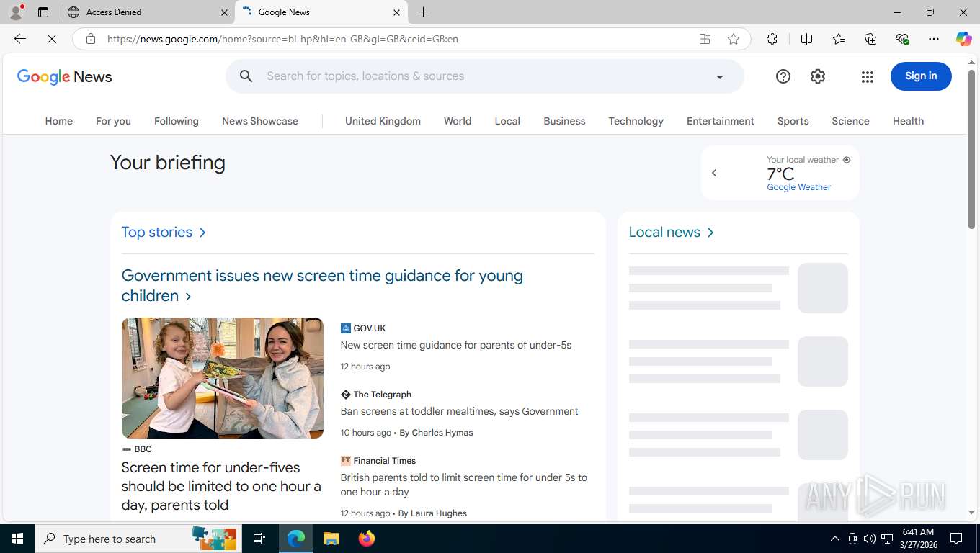Open the notifications center icon
The image size is (980, 553).
956,539
